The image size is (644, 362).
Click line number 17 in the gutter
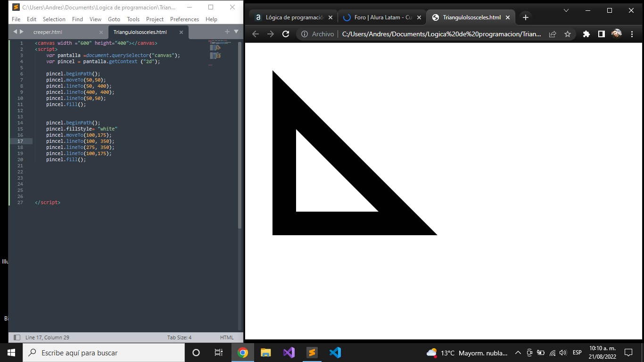[20, 141]
